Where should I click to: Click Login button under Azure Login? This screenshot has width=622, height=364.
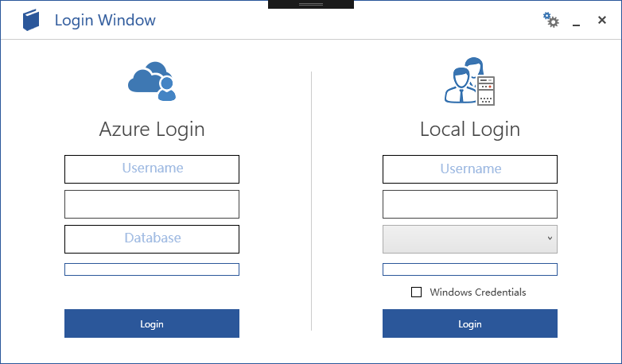coord(152,323)
